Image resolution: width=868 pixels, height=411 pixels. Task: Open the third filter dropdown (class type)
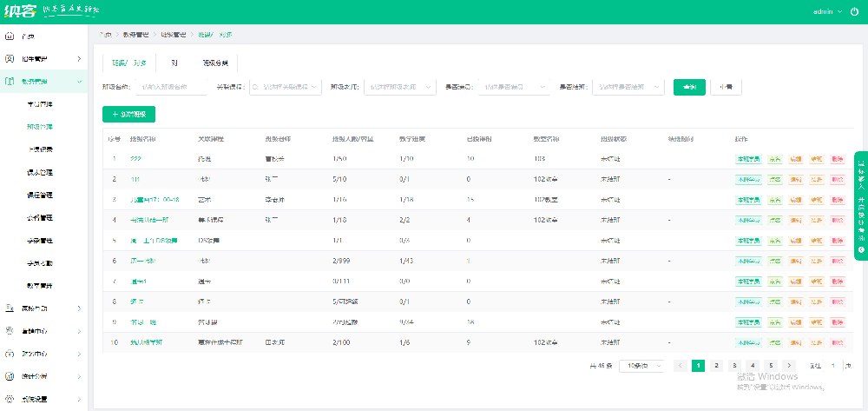click(399, 88)
